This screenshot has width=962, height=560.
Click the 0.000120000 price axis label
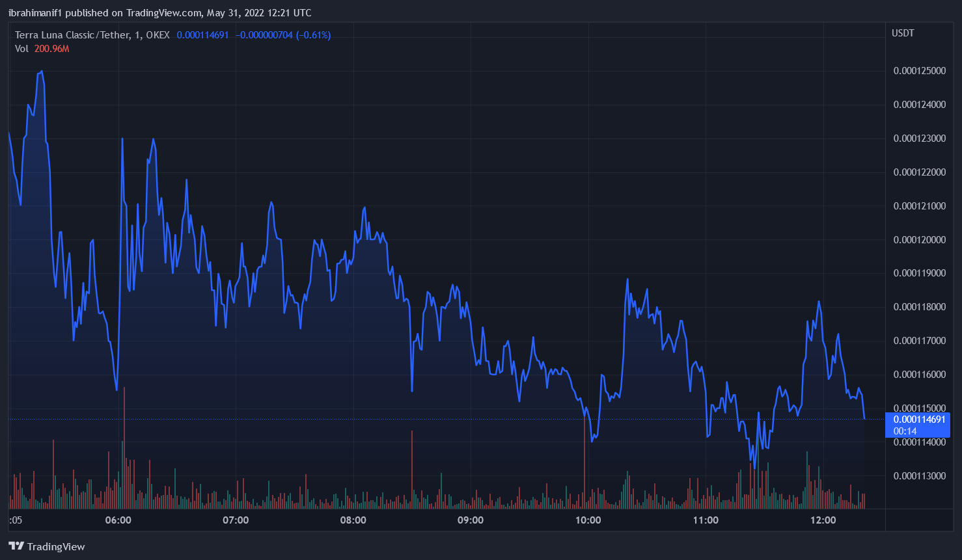coord(919,240)
